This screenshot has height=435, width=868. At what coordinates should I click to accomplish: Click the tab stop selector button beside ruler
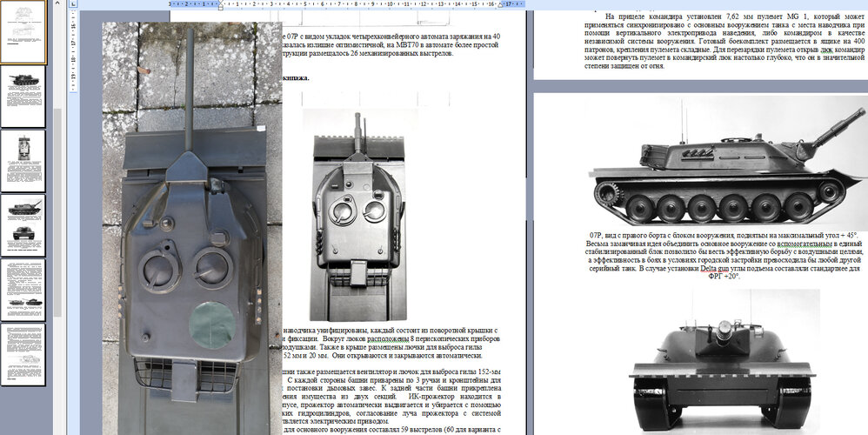[74, 3]
